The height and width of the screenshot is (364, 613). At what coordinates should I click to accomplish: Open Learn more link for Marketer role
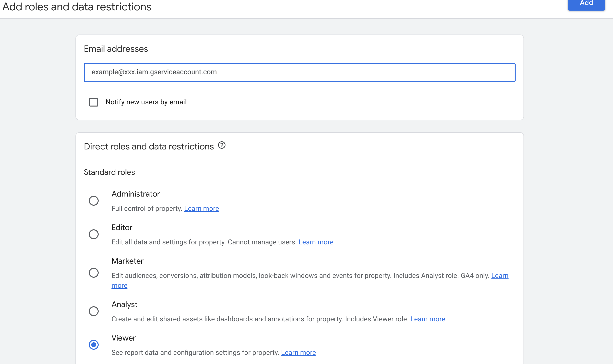pos(500,276)
